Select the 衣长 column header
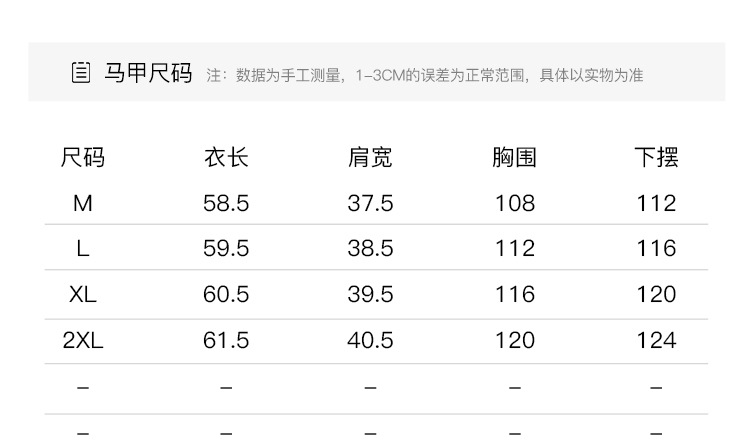Image resolution: width=750 pixels, height=443 pixels. click(x=226, y=157)
